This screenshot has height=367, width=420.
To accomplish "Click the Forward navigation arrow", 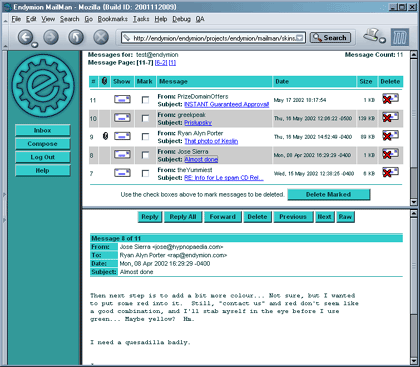I will 51,37.
